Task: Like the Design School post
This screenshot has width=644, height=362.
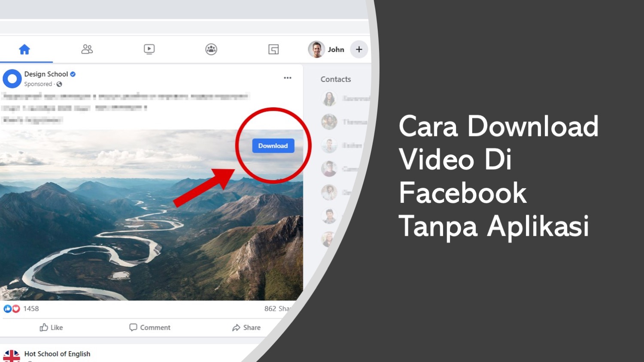Action: click(51, 328)
